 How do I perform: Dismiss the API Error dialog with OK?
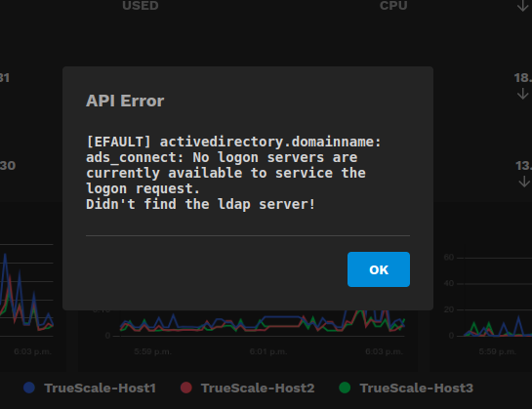379,269
